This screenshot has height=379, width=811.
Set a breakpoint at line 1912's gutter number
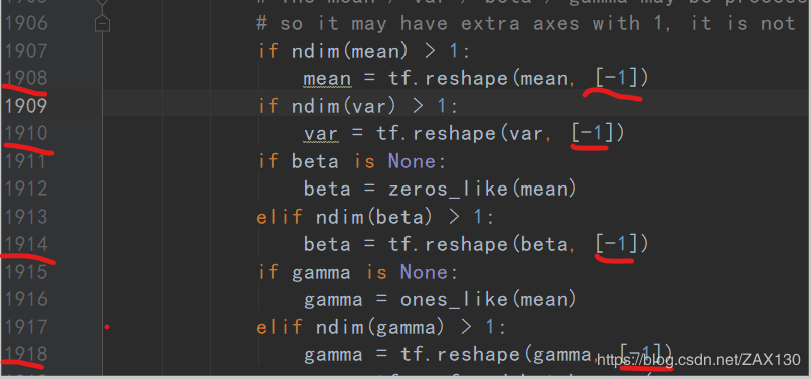[26, 188]
